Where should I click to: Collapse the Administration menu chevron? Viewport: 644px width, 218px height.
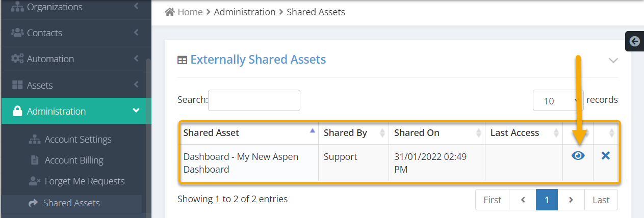click(x=136, y=111)
